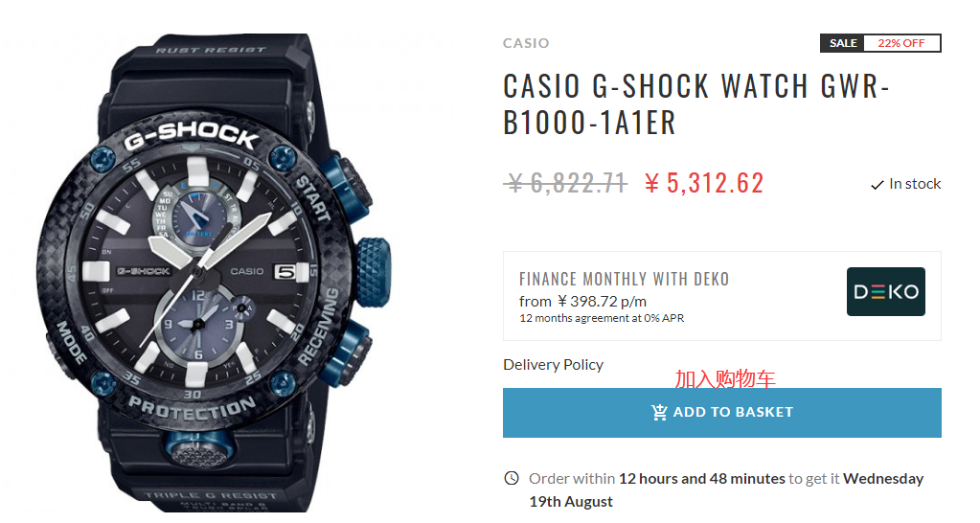Open the Finance Monthly with Deko heading
The image size is (980, 523).
pos(624,280)
